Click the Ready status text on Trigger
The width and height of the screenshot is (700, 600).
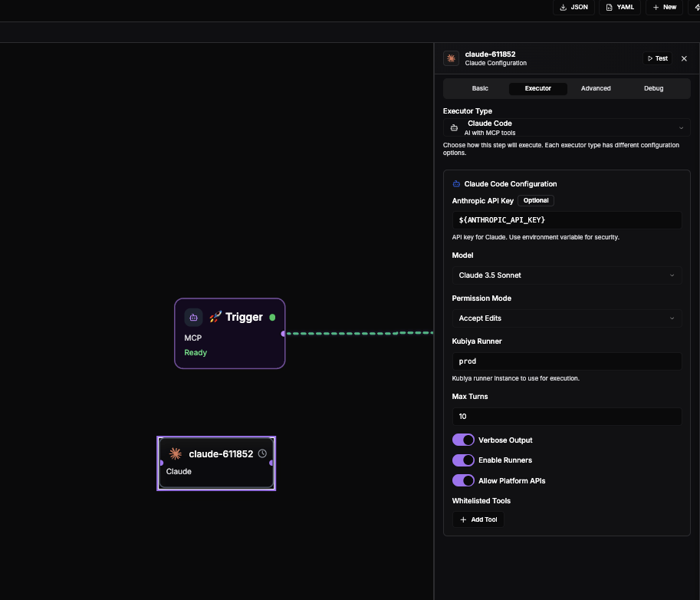coord(196,352)
